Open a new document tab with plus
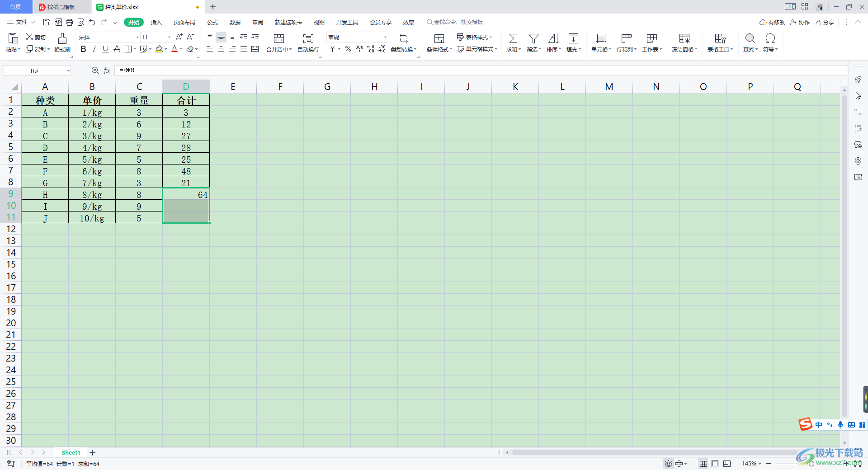This screenshot has height=470, width=868. click(x=213, y=7)
